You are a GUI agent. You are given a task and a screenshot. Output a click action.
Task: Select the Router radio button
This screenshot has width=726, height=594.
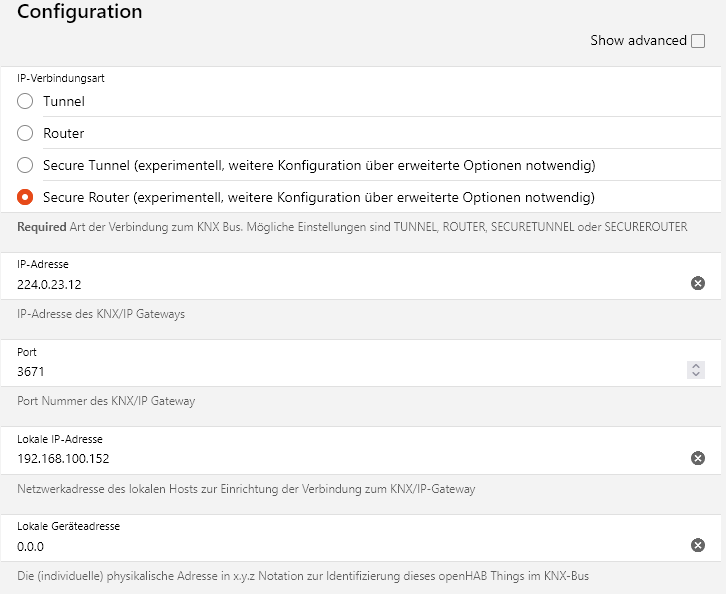coord(26,133)
